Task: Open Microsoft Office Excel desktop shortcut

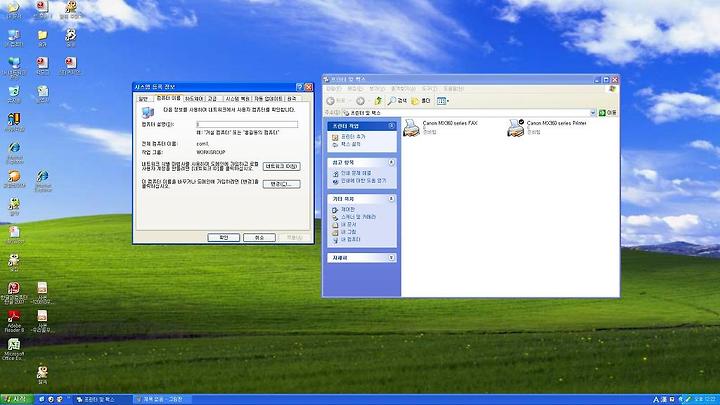Action: click(14, 349)
